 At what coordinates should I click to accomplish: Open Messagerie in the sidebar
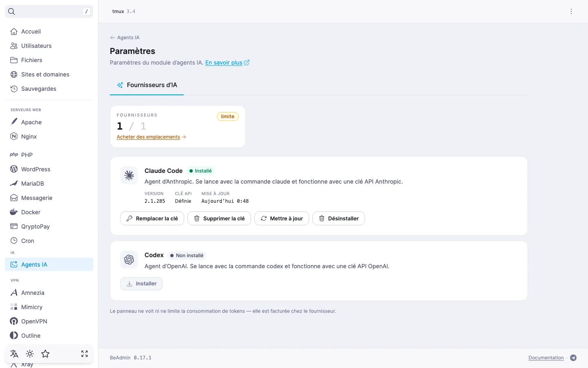tap(49, 198)
